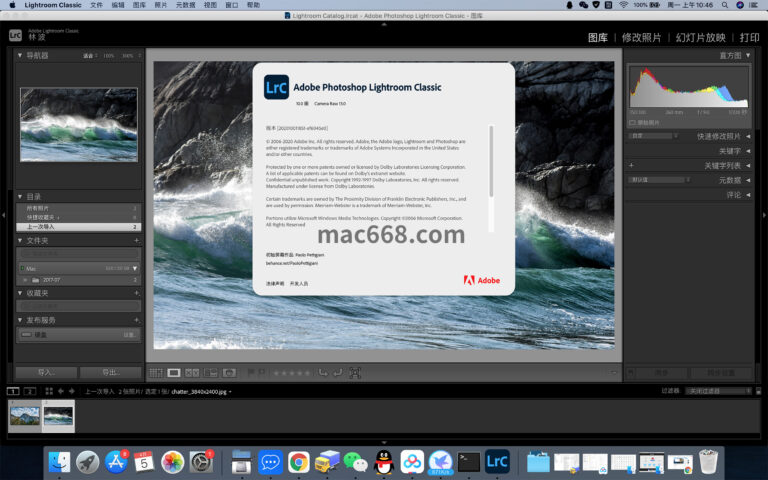Image resolution: width=768 pixels, height=480 pixels.
Task: Expand Mac volume disclosure triangle
Action: coord(135,268)
